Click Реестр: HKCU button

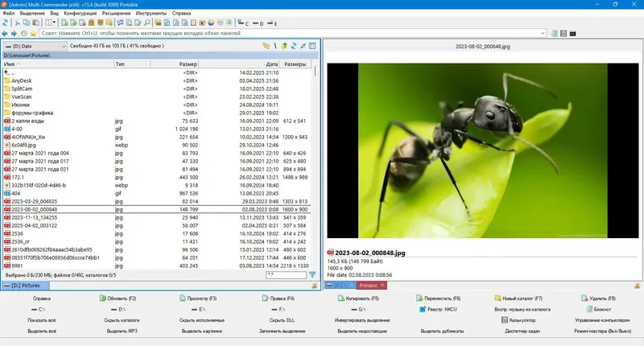coord(438,309)
